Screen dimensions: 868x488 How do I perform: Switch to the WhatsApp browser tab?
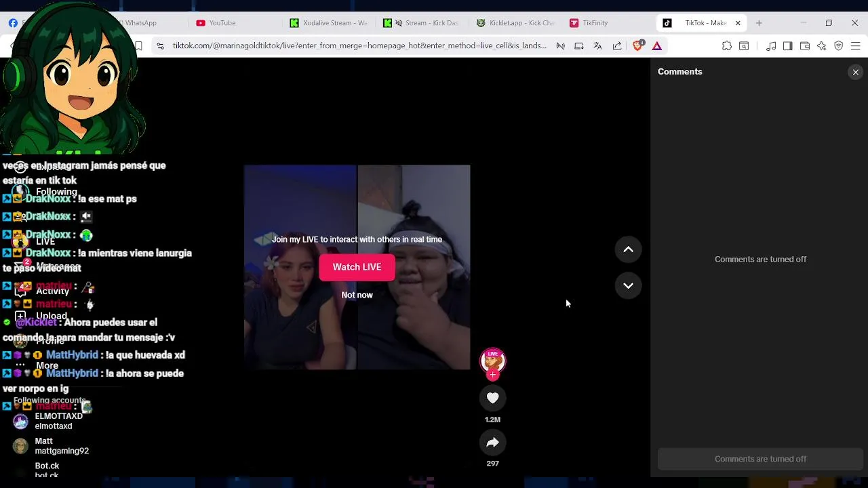pyautogui.click(x=141, y=23)
